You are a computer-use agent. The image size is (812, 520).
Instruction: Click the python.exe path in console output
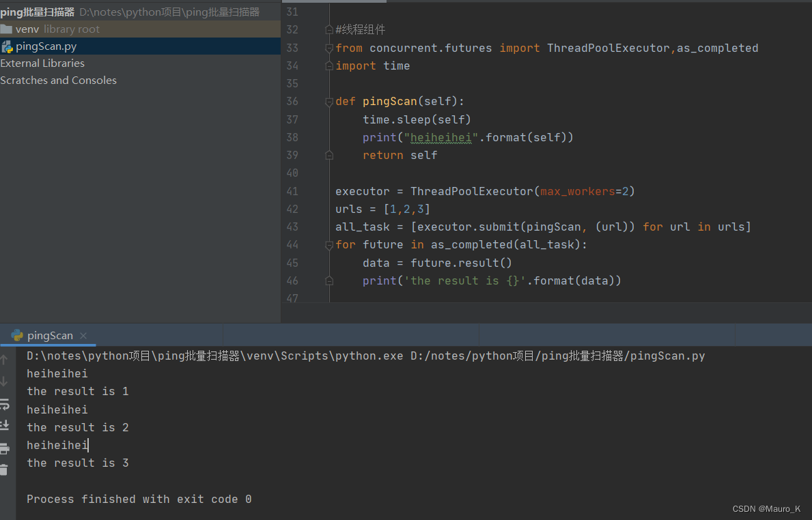pyautogui.click(x=215, y=356)
